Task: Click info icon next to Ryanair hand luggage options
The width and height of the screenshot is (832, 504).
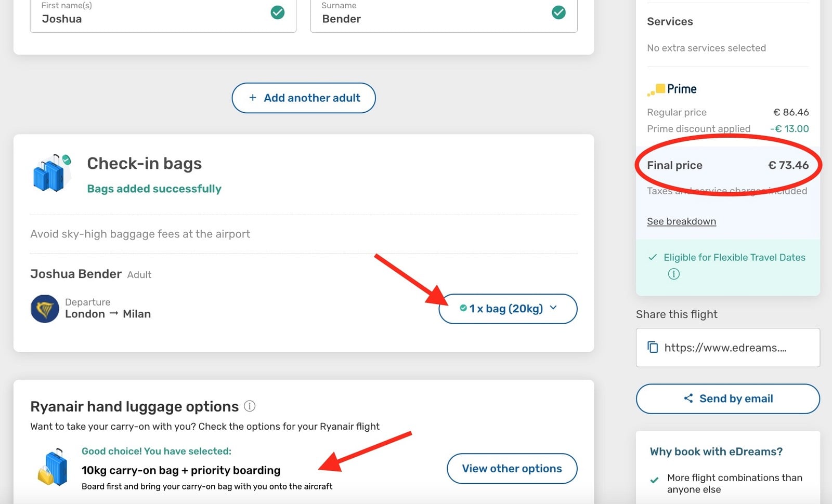Action: point(250,406)
